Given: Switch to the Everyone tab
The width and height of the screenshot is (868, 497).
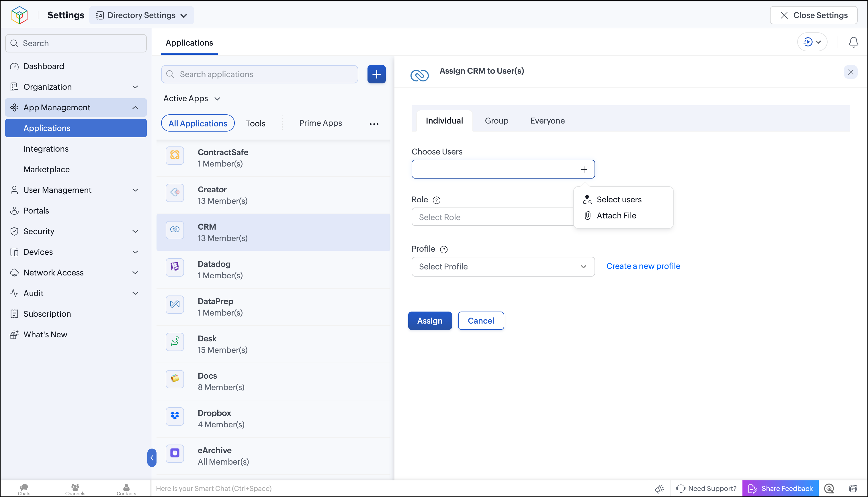Looking at the screenshot, I should (547, 121).
